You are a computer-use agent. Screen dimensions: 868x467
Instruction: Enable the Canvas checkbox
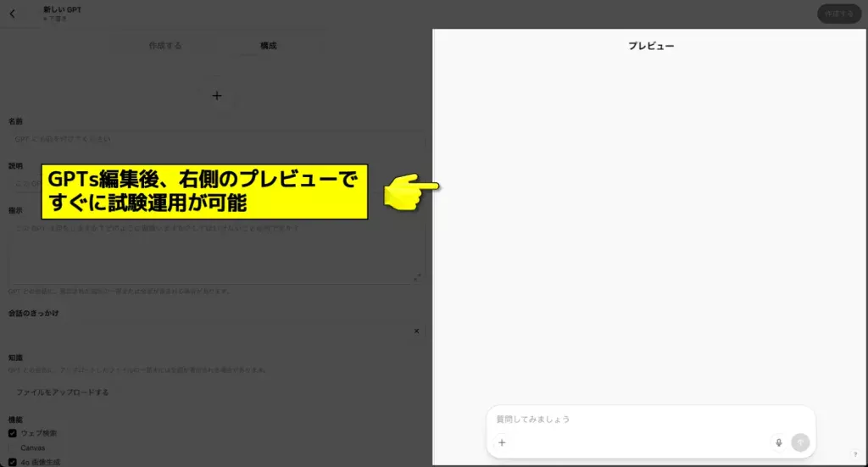pyautogui.click(x=12, y=448)
